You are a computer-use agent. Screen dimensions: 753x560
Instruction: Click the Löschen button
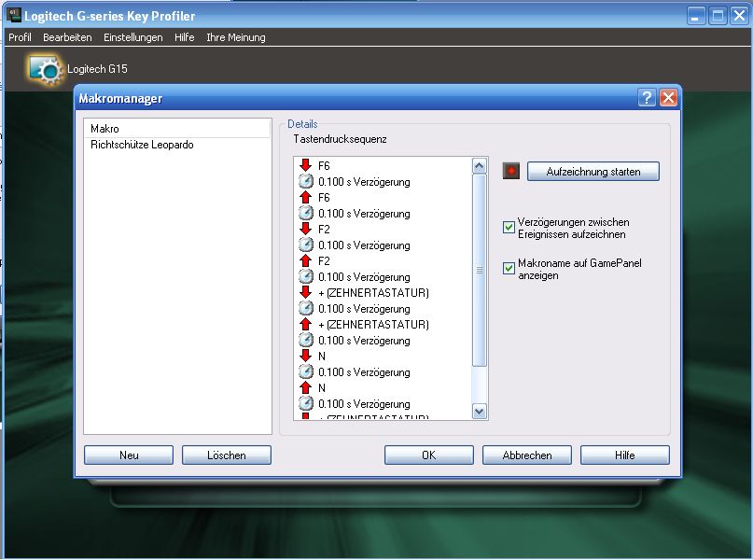pyautogui.click(x=227, y=455)
